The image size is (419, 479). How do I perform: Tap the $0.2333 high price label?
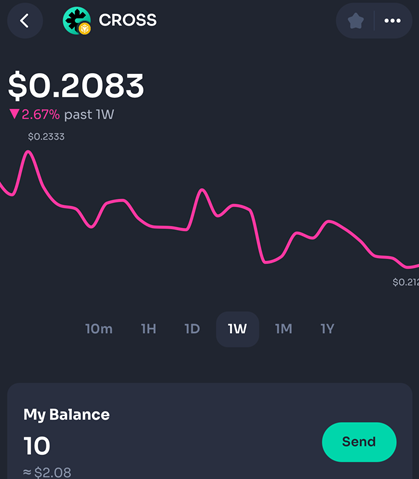(46, 137)
